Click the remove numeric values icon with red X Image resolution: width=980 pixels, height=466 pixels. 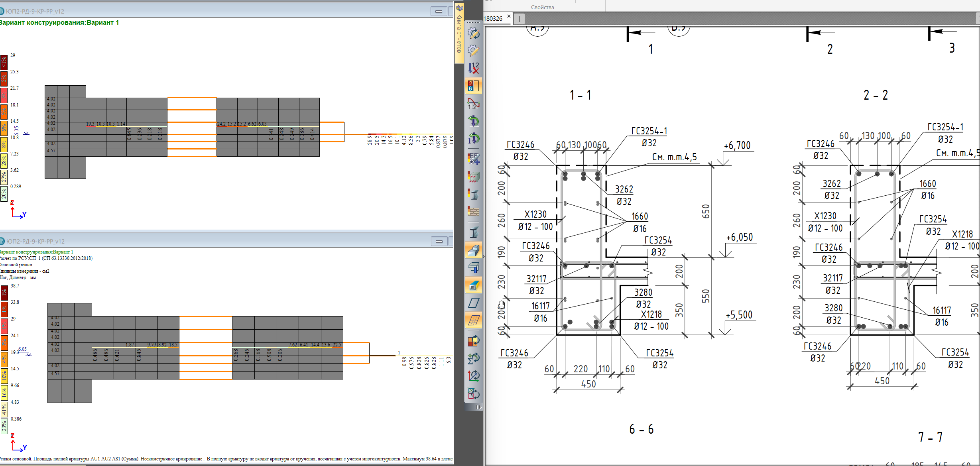click(x=474, y=68)
